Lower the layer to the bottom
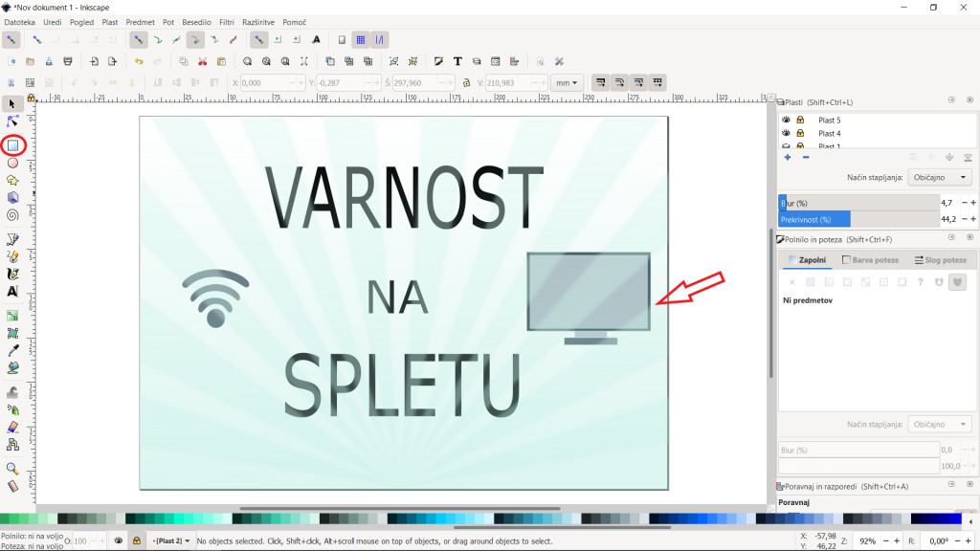The width and height of the screenshot is (980, 551). click(x=968, y=158)
